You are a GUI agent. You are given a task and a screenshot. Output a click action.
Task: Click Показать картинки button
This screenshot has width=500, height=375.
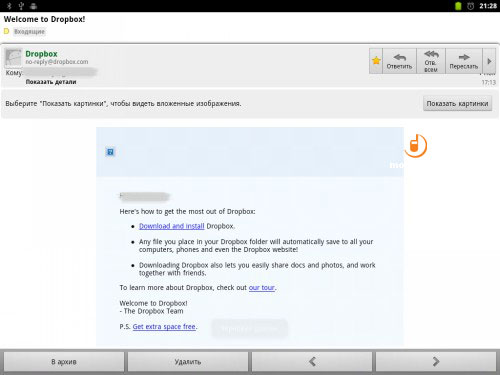pos(457,103)
